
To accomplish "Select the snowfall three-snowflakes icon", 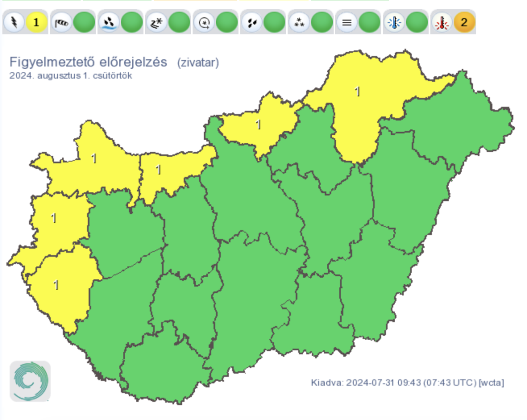I will click(299, 22).
